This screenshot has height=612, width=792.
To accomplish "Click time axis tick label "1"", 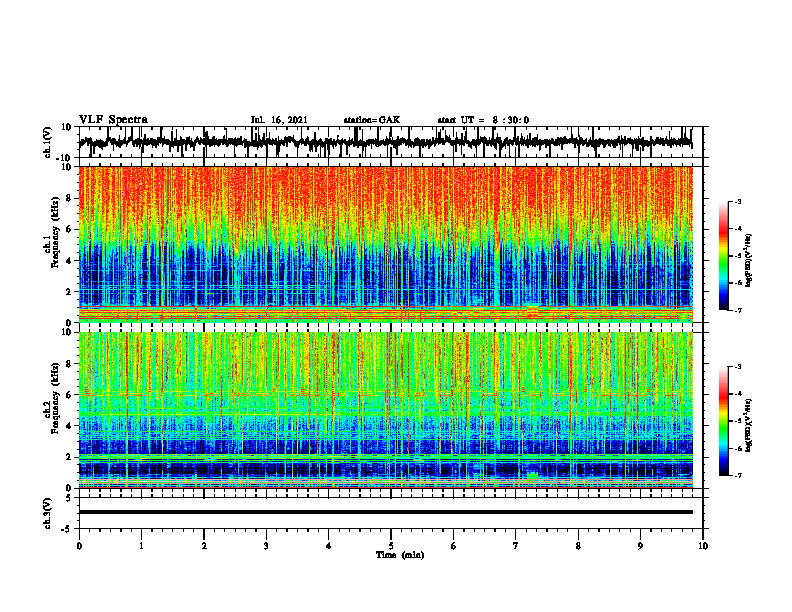I will tap(141, 546).
